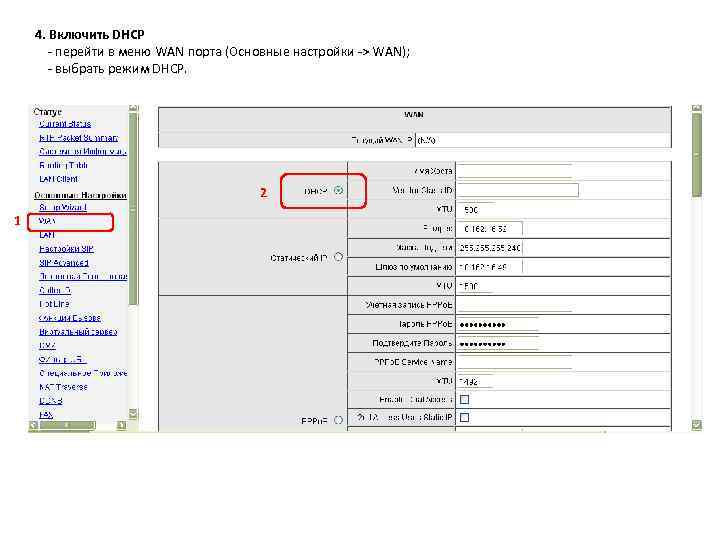Open the Routing Table link
720x540 pixels.
point(63,165)
